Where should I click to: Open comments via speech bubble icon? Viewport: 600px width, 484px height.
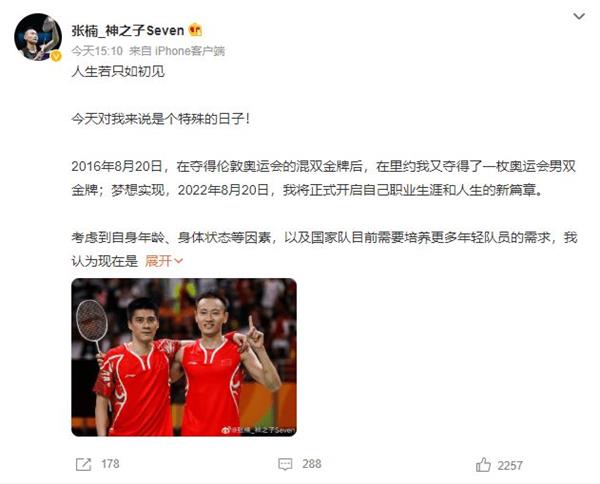[285, 464]
